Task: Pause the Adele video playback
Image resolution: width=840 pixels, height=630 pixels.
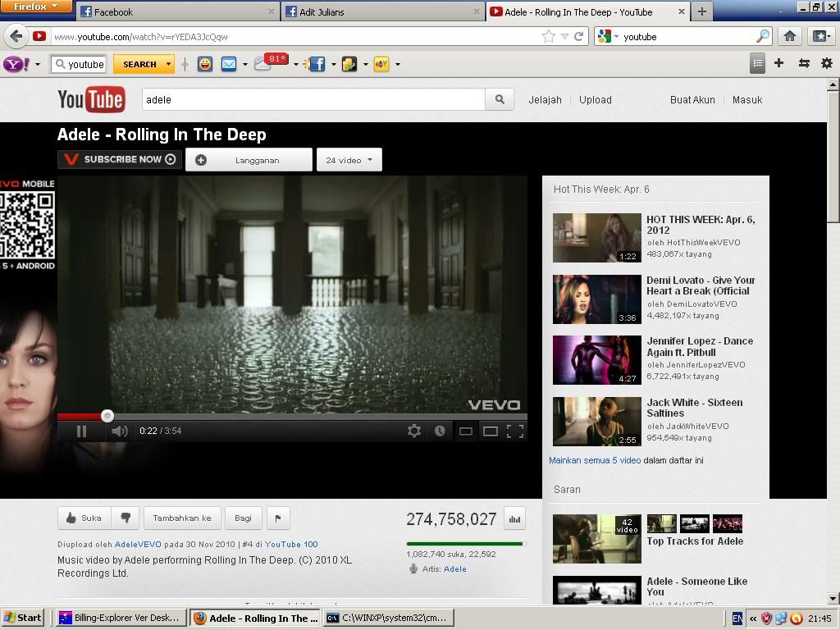Action: (x=81, y=431)
